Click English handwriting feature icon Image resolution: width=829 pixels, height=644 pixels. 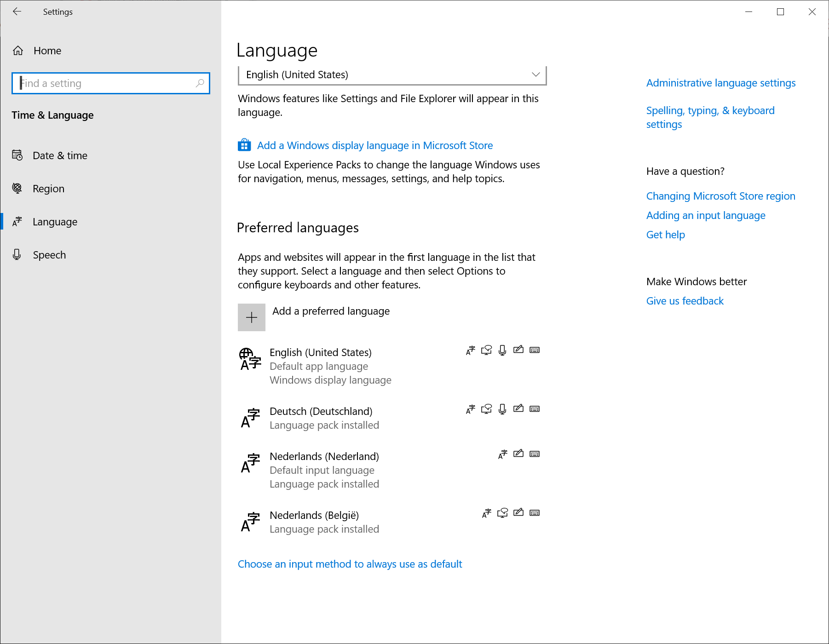[x=518, y=350]
